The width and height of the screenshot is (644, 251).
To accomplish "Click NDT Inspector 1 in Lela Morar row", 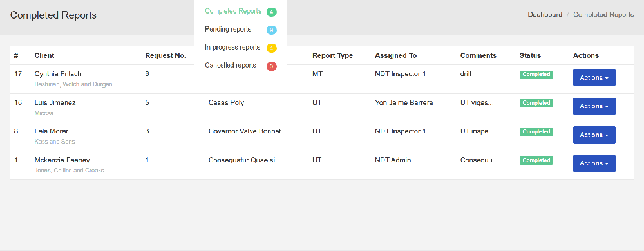I will pyautogui.click(x=401, y=132).
